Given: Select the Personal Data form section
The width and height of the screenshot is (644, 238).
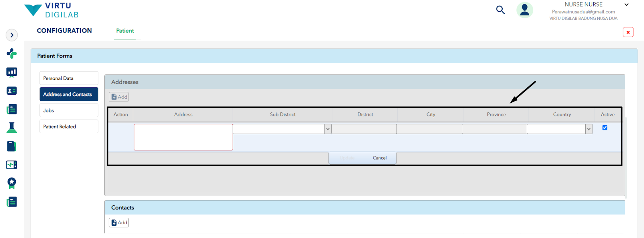Looking at the screenshot, I should click(x=69, y=78).
